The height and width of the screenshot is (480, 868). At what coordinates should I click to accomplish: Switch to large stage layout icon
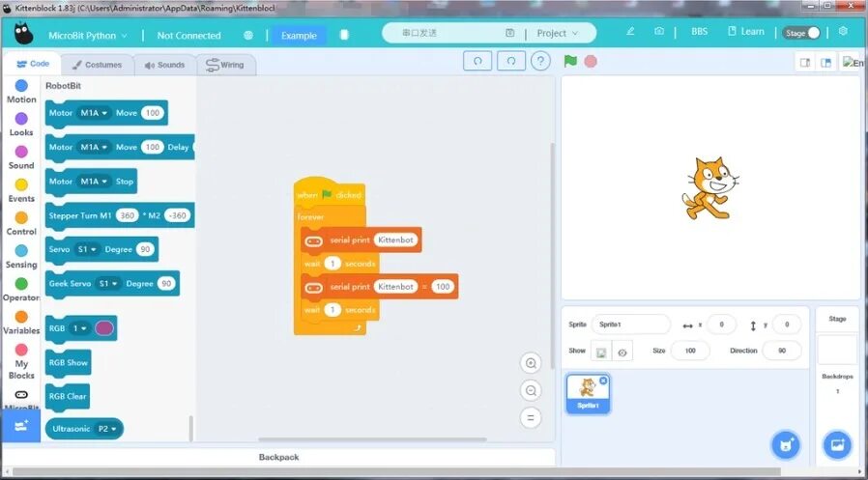(825, 63)
